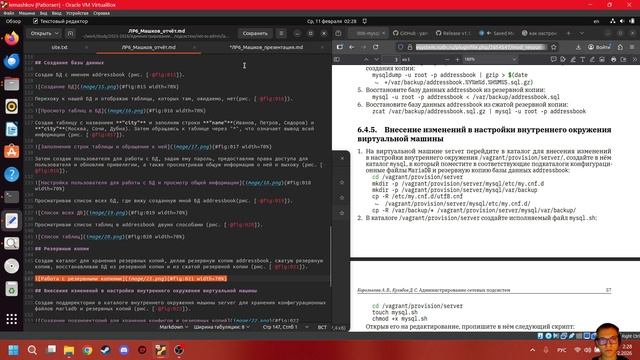The width and height of the screenshot is (640, 360).
Task: Open the Files manager dock icon
Action: click(11, 84)
